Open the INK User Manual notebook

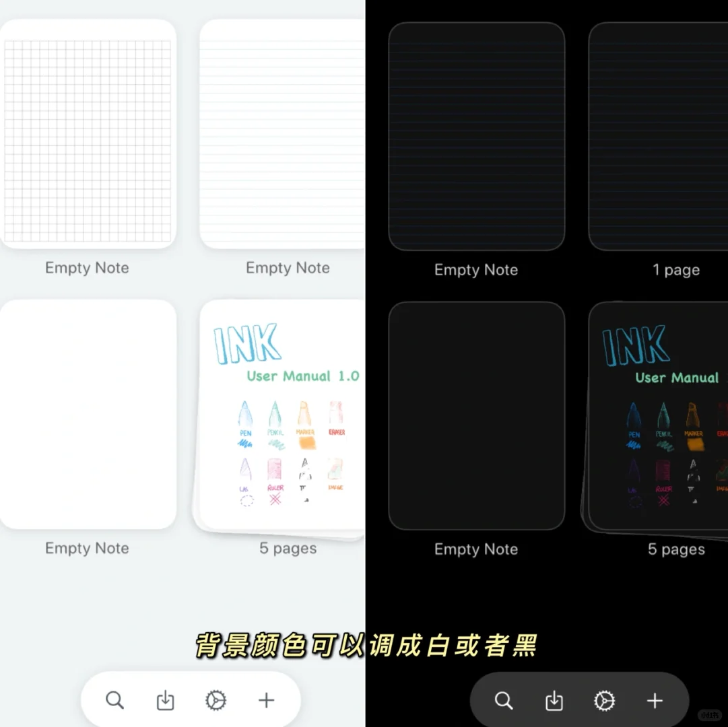coord(283,414)
